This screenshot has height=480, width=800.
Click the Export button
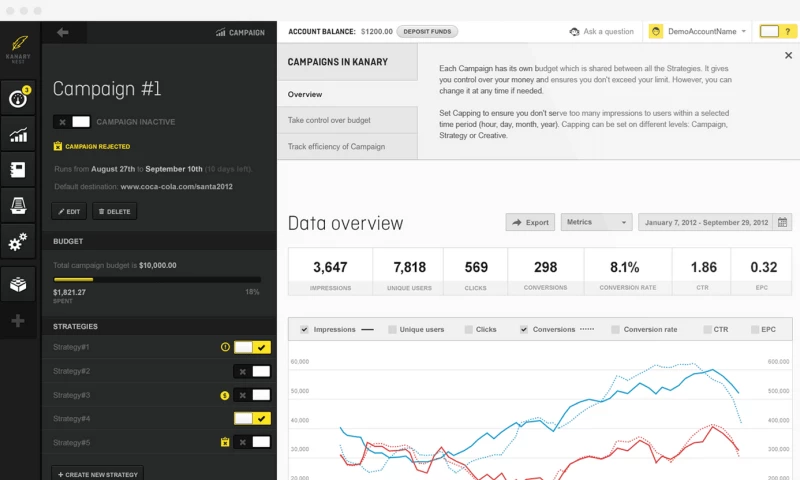530,222
